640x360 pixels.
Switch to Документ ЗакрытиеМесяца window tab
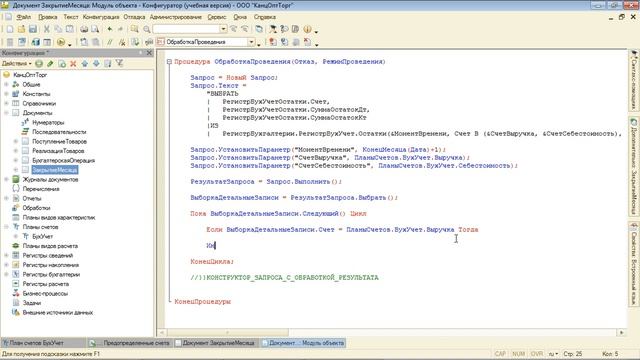(x=216, y=343)
